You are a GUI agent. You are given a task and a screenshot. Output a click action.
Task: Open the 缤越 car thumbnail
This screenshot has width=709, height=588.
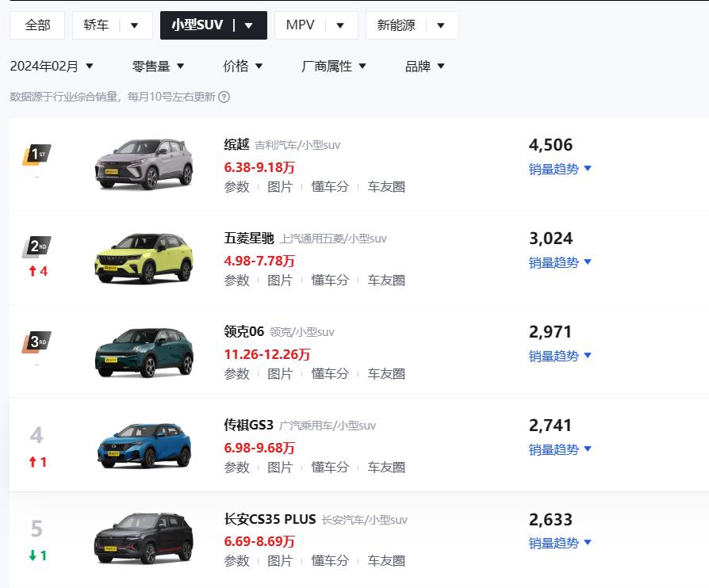point(144,164)
